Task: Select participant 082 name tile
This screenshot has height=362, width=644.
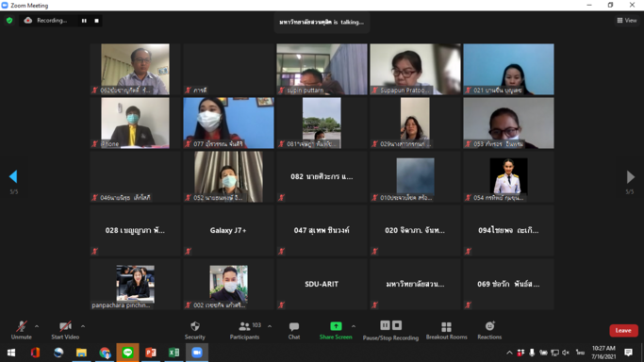Action: pyautogui.click(x=322, y=176)
